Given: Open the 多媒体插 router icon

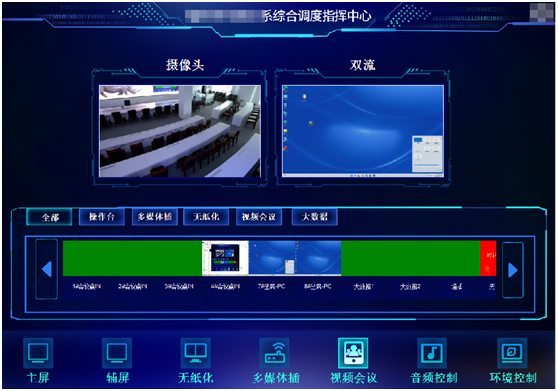Looking at the screenshot, I should pyautogui.click(x=274, y=353).
